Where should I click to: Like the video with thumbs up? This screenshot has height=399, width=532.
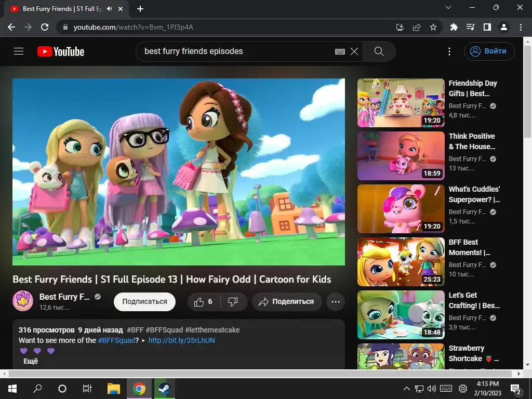(x=204, y=302)
